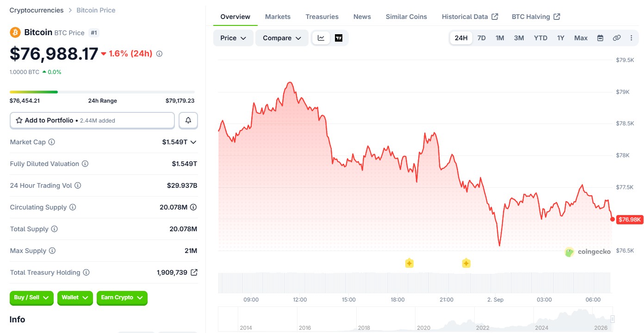Click the $79,179.23 range high value
This screenshot has width=644, height=333.
pyautogui.click(x=180, y=101)
